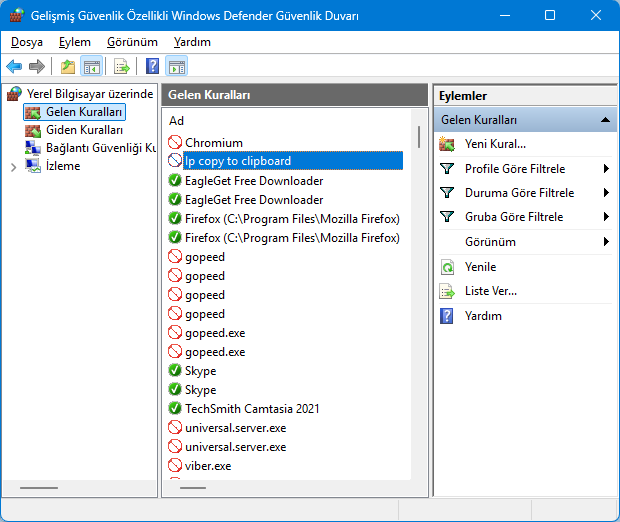Select the gopeed.exe rule directly above Skype
The height and width of the screenshot is (522, 620).
[x=215, y=352]
